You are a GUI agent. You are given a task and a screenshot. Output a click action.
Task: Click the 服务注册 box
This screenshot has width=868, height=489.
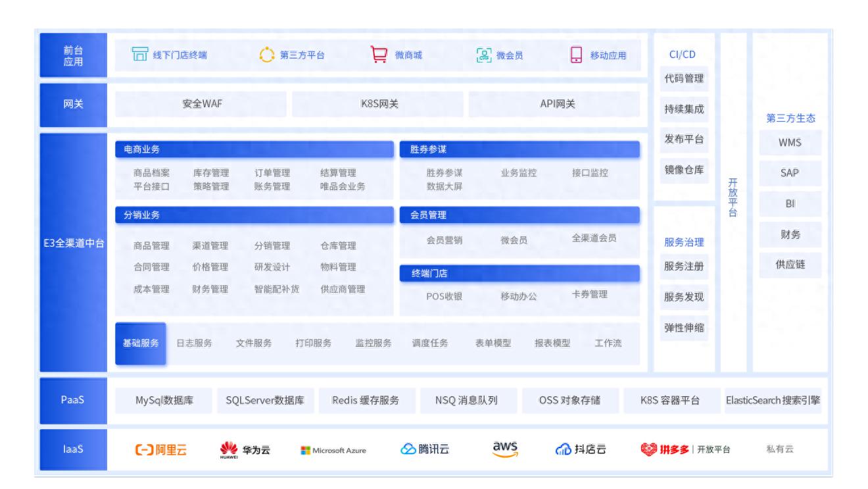click(684, 267)
